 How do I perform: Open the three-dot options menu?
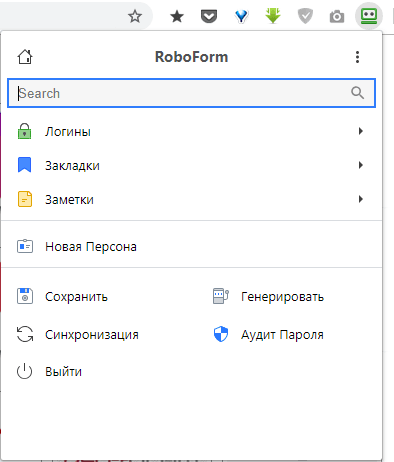357,57
